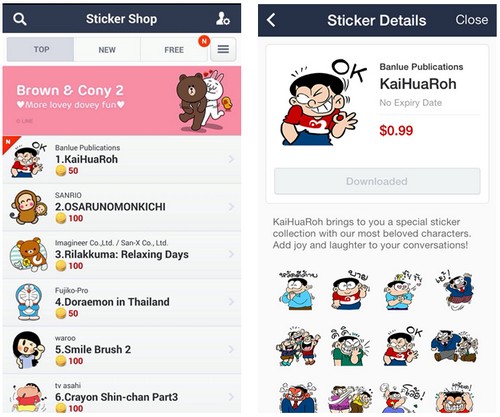The width and height of the screenshot is (500, 417).
Task: Tap the Rilakkuma bear sticker icon
Action: [29, 254]
